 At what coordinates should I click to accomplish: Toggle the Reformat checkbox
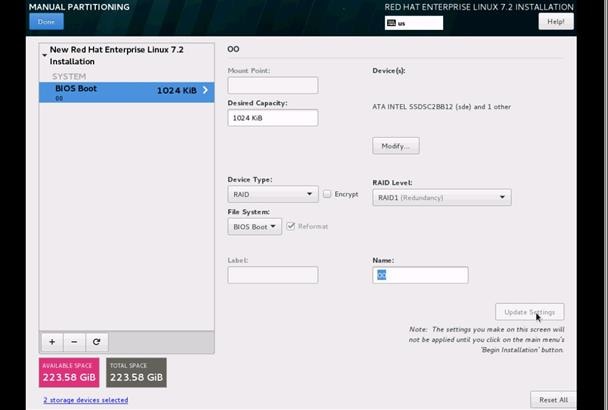(291, 226)
